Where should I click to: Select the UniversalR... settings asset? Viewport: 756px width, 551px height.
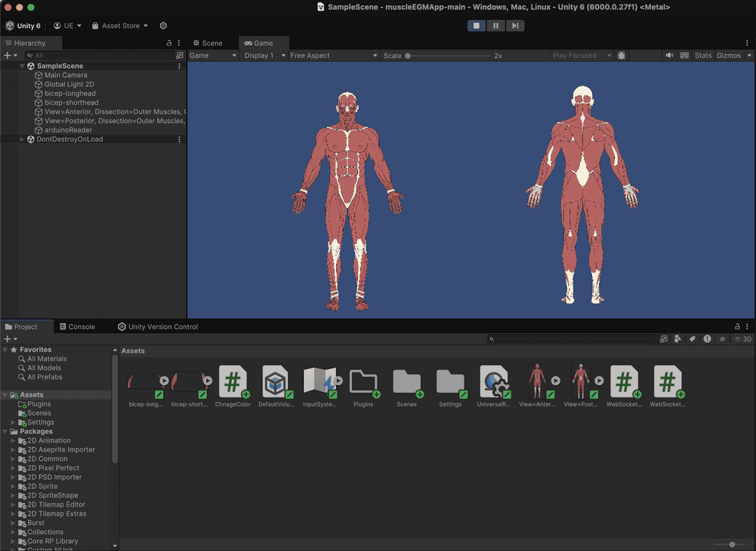pos(494,387)
